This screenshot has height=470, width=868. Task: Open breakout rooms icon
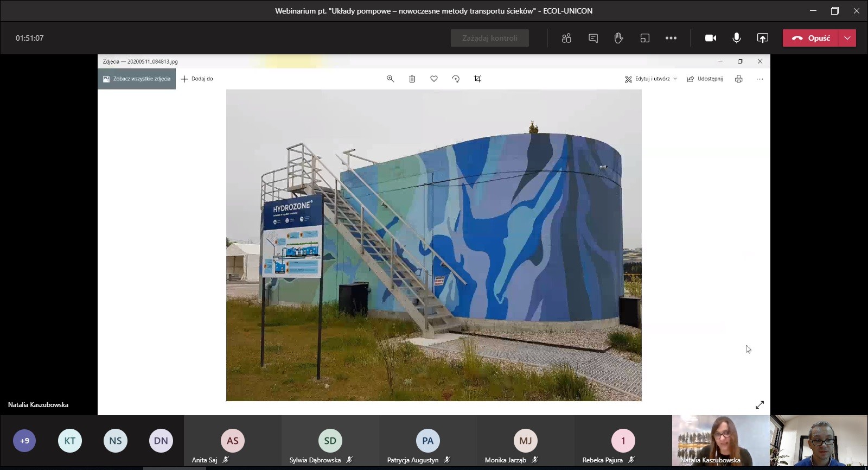(644, 38)
